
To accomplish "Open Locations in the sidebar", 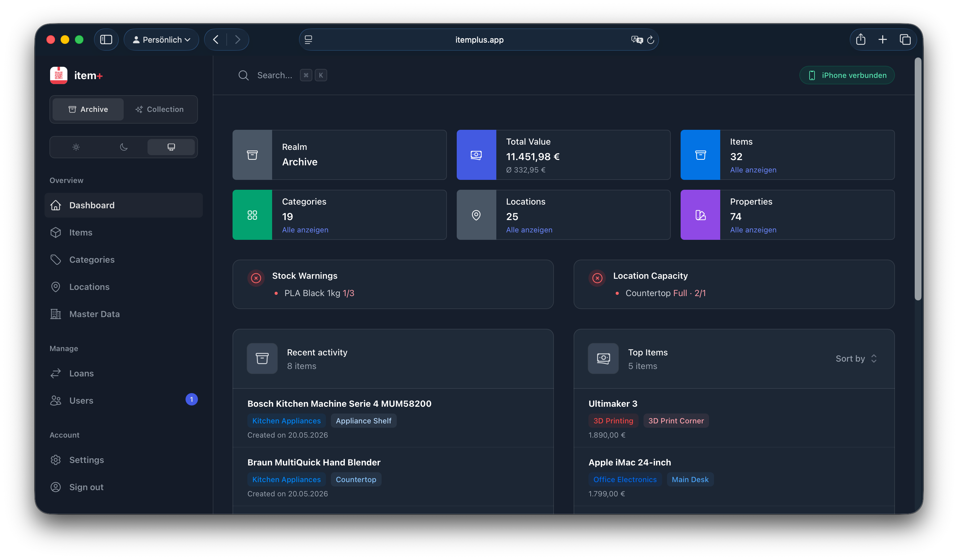I will coord(124,287).
